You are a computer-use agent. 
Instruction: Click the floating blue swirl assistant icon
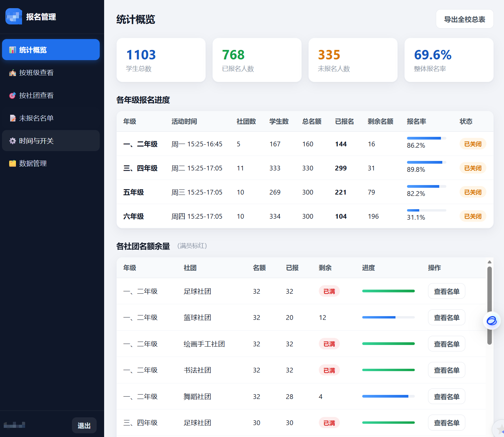pos(492,321)
